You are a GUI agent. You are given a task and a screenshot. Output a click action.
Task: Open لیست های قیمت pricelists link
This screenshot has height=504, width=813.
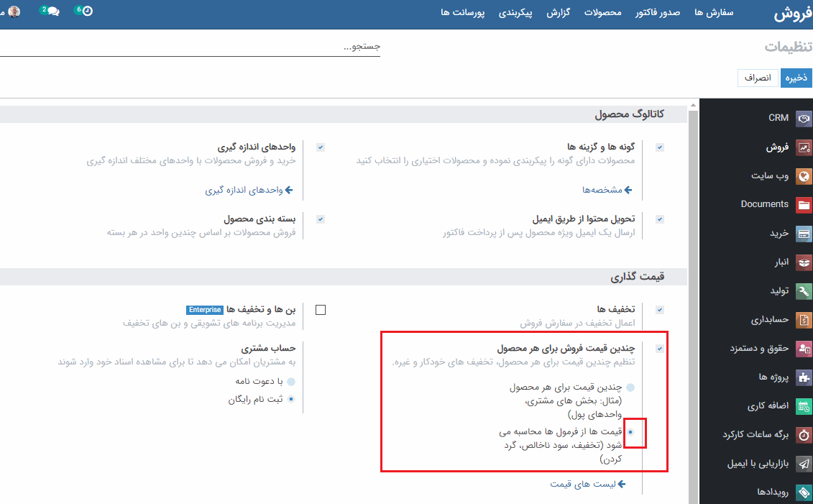coord(583,485)
